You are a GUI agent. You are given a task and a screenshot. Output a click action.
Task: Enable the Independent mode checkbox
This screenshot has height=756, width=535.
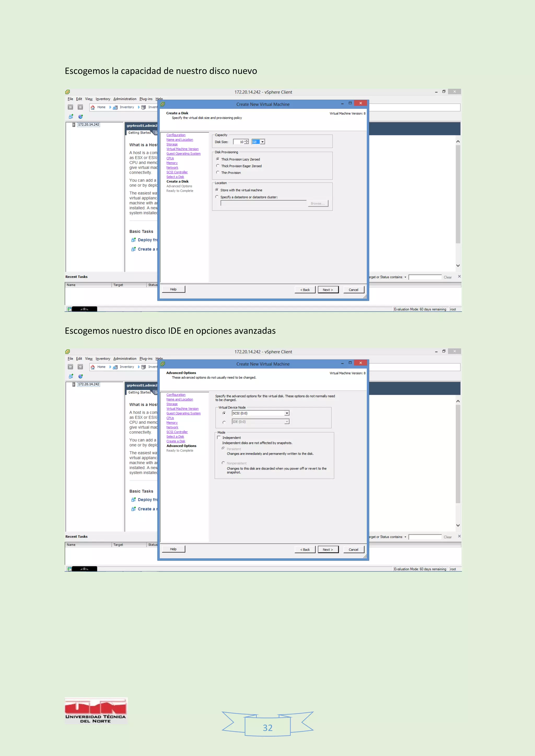[219, 438]
